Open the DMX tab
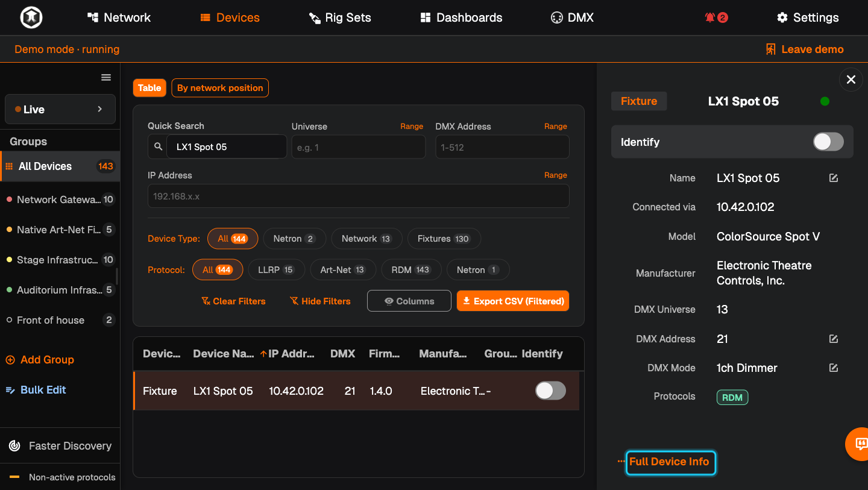 point(573,17)
